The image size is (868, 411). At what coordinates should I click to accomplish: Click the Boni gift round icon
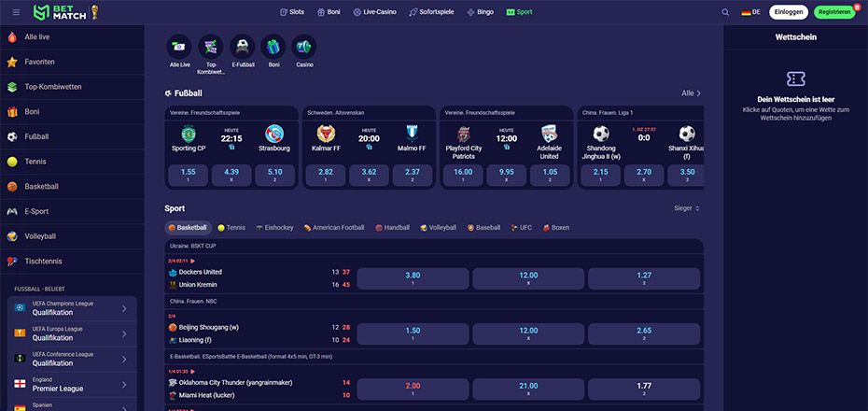click(x=273, y=47)
